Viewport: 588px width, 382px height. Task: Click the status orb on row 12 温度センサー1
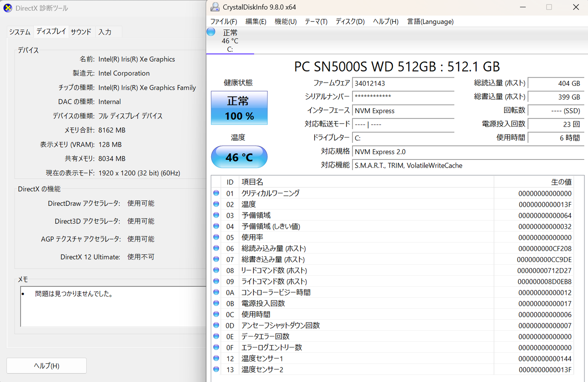[x=216, y=358]
